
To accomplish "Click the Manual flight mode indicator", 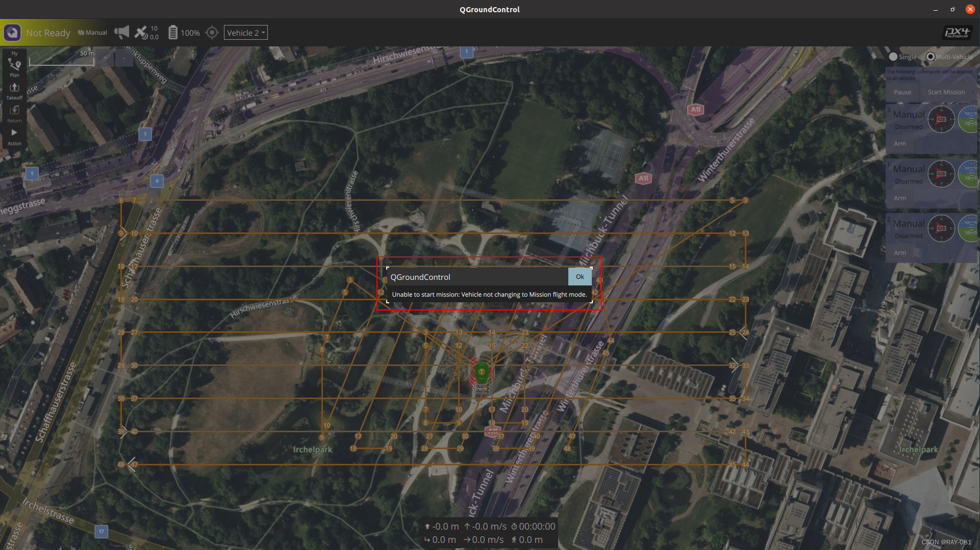I will pos(92,33).
